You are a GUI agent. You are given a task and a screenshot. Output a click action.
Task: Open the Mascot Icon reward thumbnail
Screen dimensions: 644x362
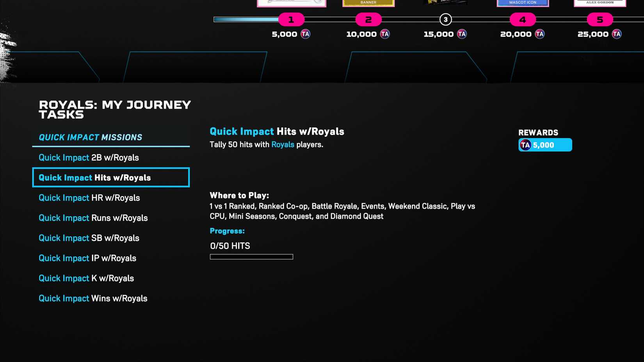pyautogui.click(x=523, y=3)
